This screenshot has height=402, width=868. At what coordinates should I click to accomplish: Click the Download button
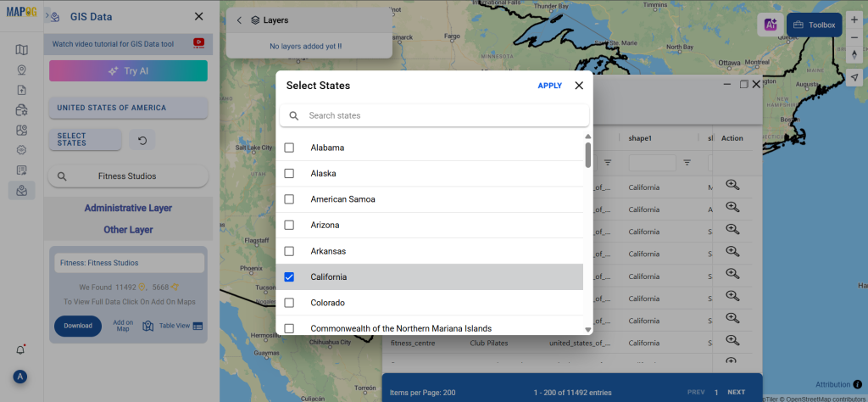click(78, 326)
